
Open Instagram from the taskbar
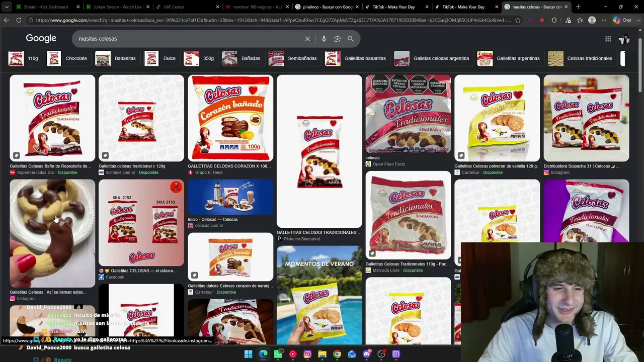(x=307, y=354)
